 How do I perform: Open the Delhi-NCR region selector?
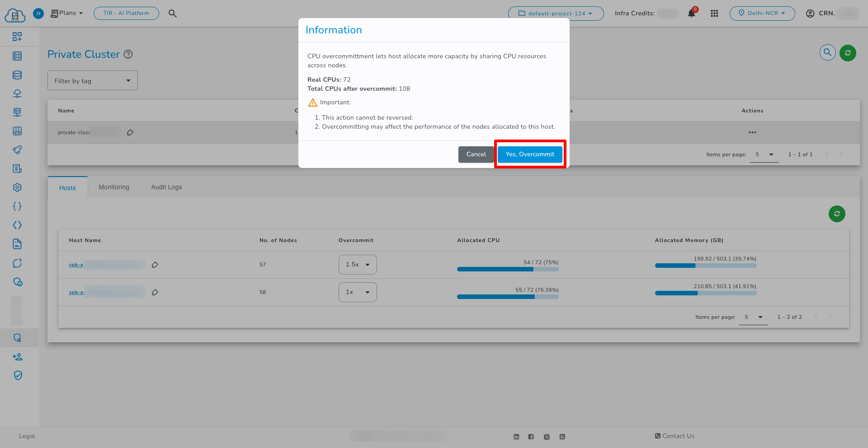click(762, 14)
